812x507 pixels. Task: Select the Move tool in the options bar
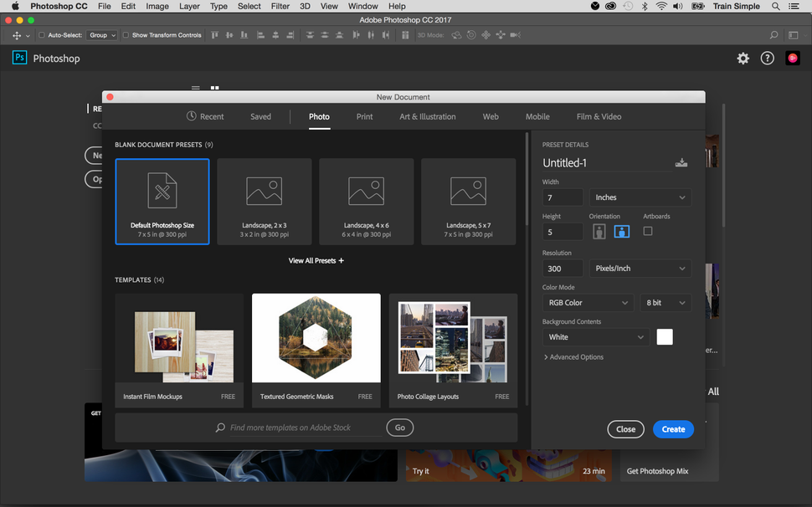point(17,35)
